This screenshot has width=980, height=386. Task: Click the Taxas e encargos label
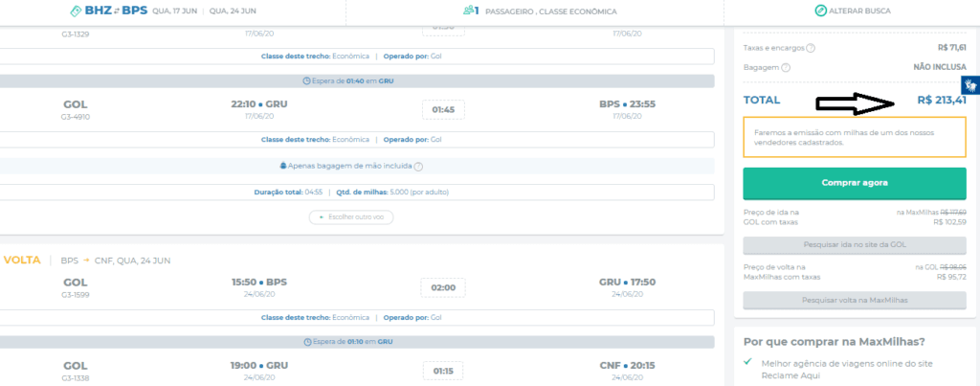pos(773,48)
